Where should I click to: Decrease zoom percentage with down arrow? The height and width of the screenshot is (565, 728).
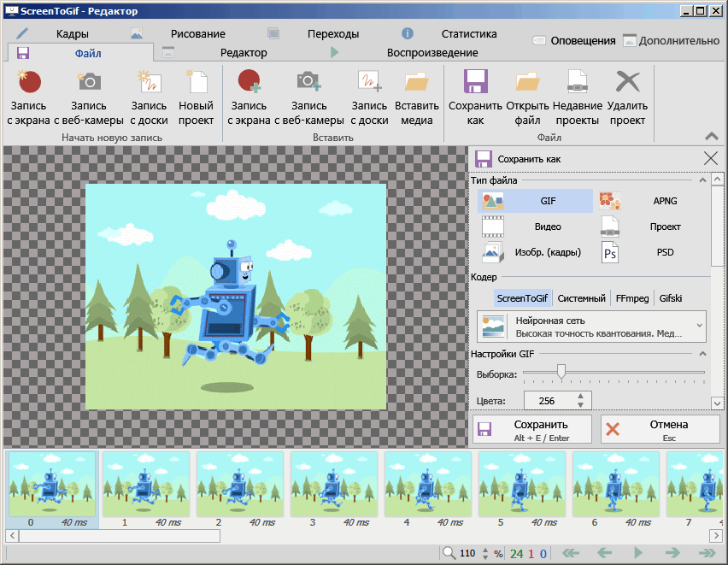(485, 556)
